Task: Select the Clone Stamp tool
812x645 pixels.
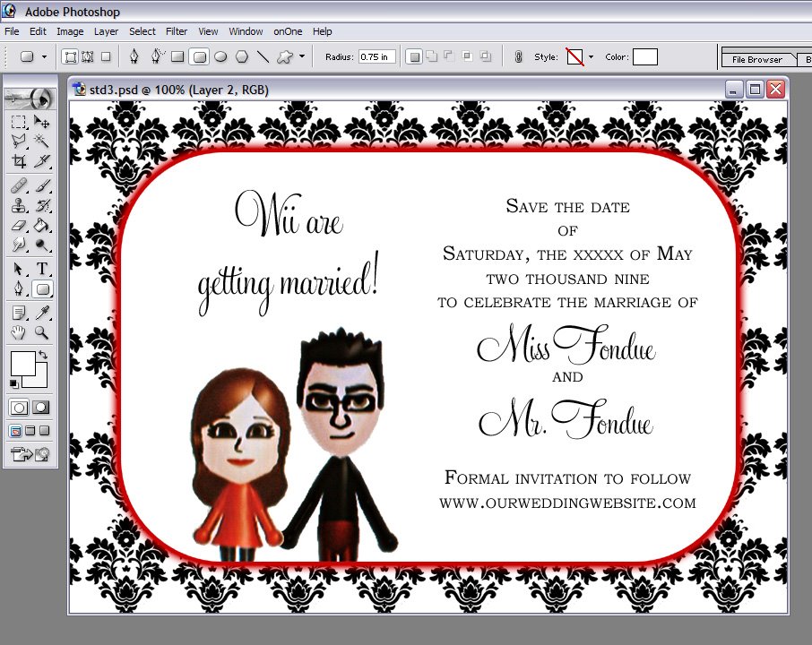Action: [x=19, y=205]
